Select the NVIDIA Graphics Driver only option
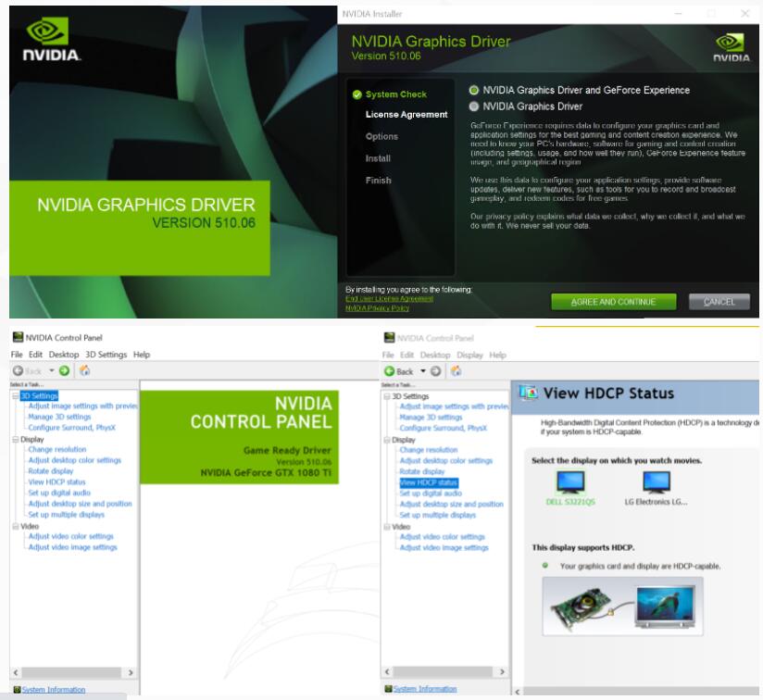The image size is (763, 700). (475, 106)
